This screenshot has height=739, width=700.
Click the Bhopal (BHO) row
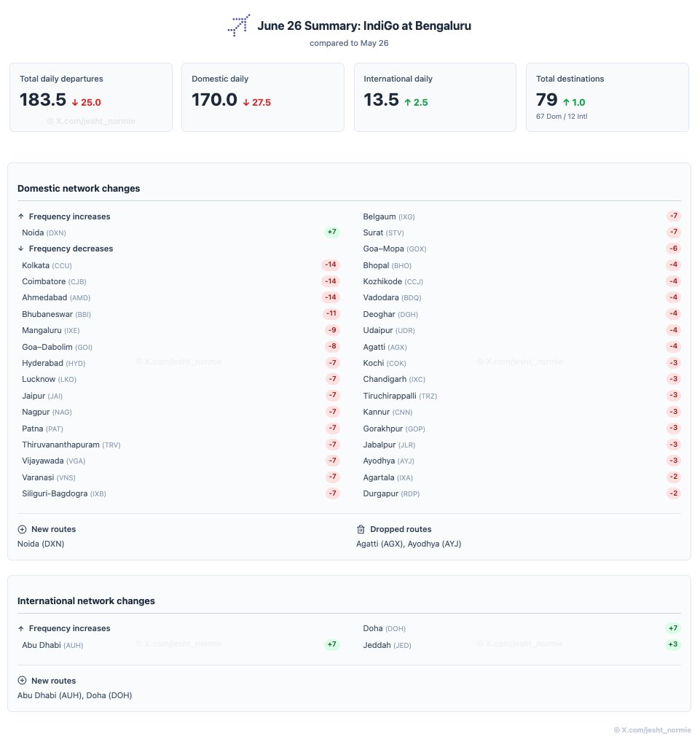click(x=522, y=265)
